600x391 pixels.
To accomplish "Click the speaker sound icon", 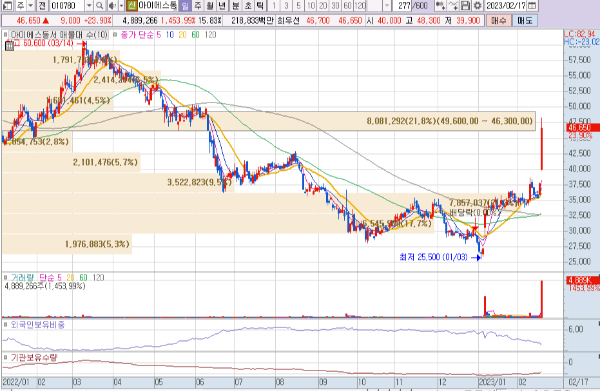I will (112, 5).
